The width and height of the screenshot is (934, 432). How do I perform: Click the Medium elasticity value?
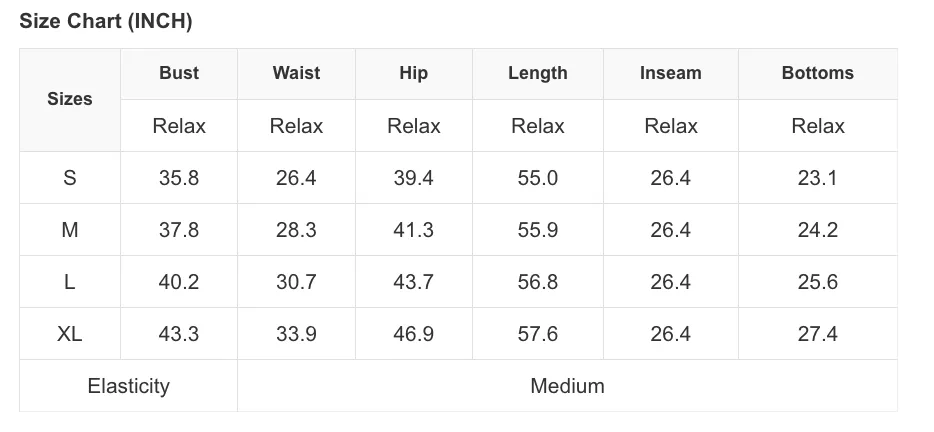tap(568, 386)
